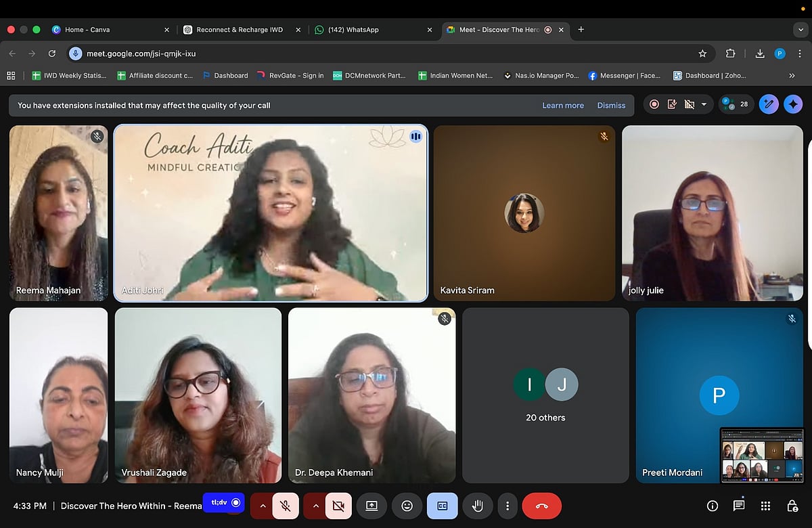Screen dimensions: 812x528
Task: Open the Host controls lock icon
Action: (792, 506)
